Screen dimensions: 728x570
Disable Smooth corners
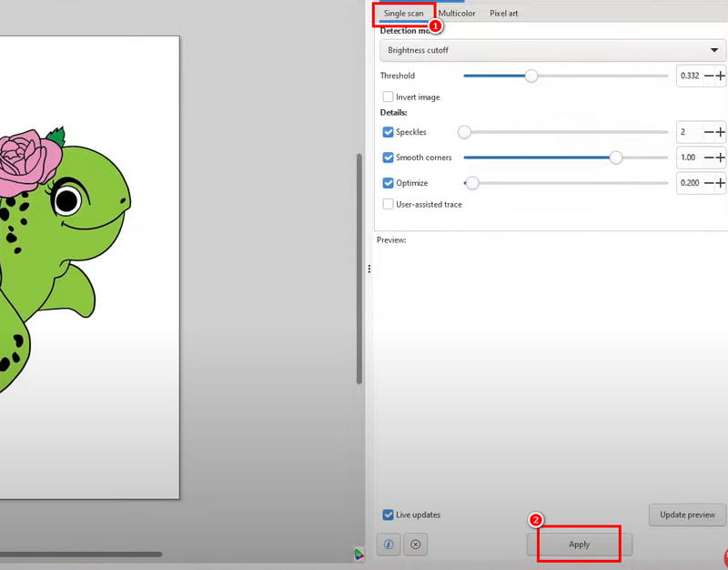(388, 157)
